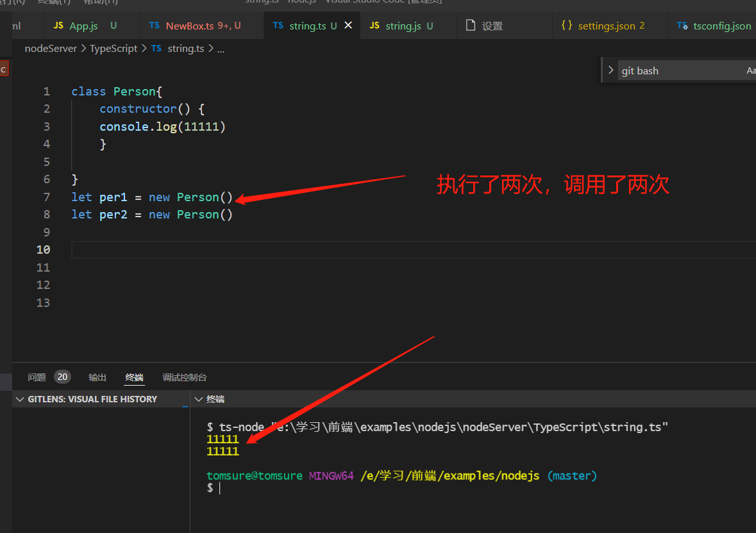Switch to the App.js editor tab
Screen dimensions: 756x533
(92, 26)
